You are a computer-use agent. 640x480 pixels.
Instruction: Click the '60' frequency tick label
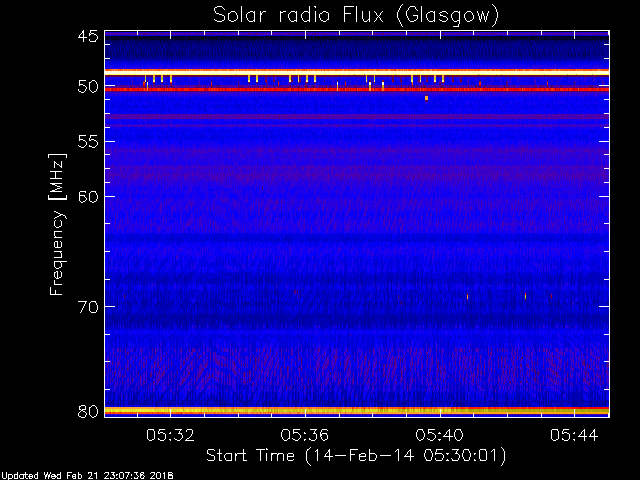[88, 197]
